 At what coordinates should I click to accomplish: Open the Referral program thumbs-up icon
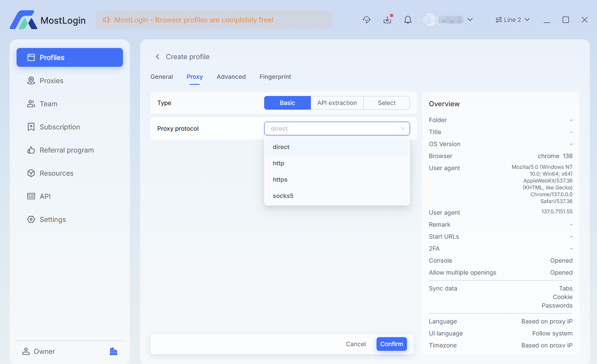coord(31,150)
